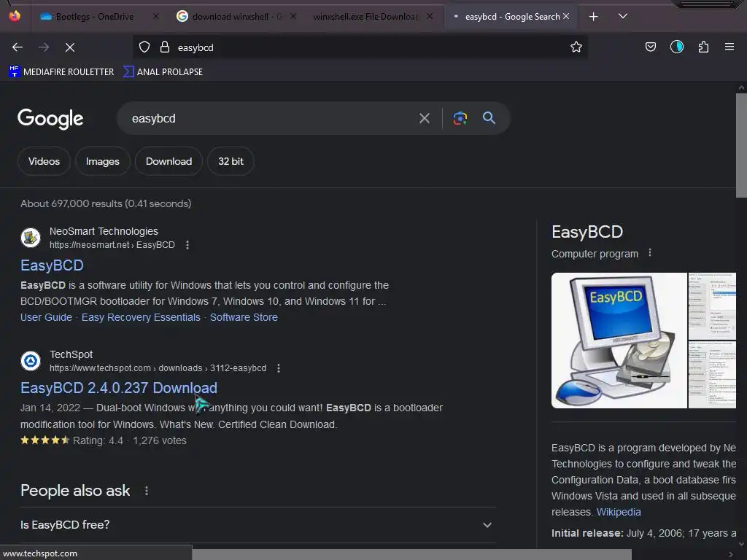Viewport: 747px width, 560px height.
Task: Click the About 697,000 results text
Action: [106, 204]
